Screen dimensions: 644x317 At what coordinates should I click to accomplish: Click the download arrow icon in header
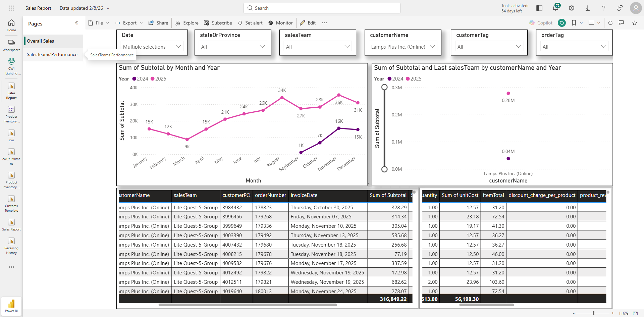588,8
